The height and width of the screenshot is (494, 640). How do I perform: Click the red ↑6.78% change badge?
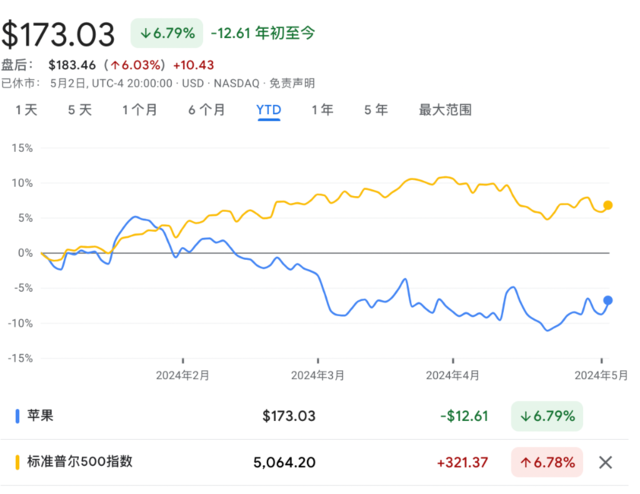548,462
